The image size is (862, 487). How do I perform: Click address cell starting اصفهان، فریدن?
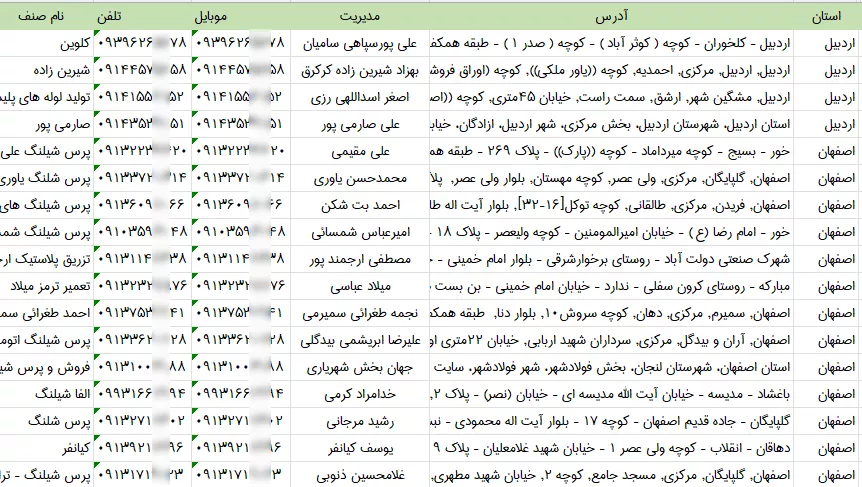pos(612,205)
